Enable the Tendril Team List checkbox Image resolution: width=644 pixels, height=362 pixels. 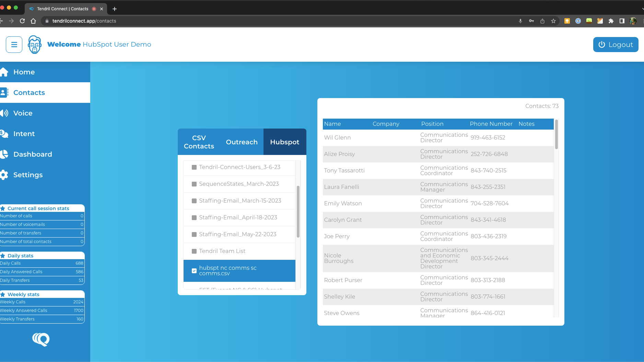[x=194, y=251]
